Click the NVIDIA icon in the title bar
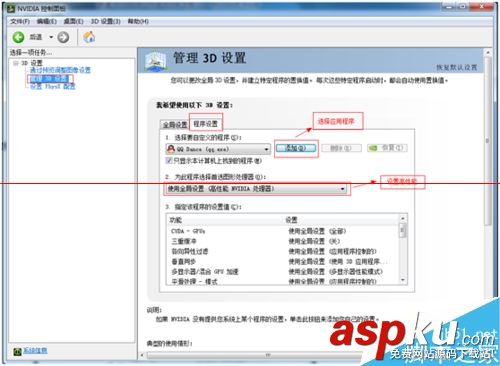500x366 pixels. (x=11, y=8)
